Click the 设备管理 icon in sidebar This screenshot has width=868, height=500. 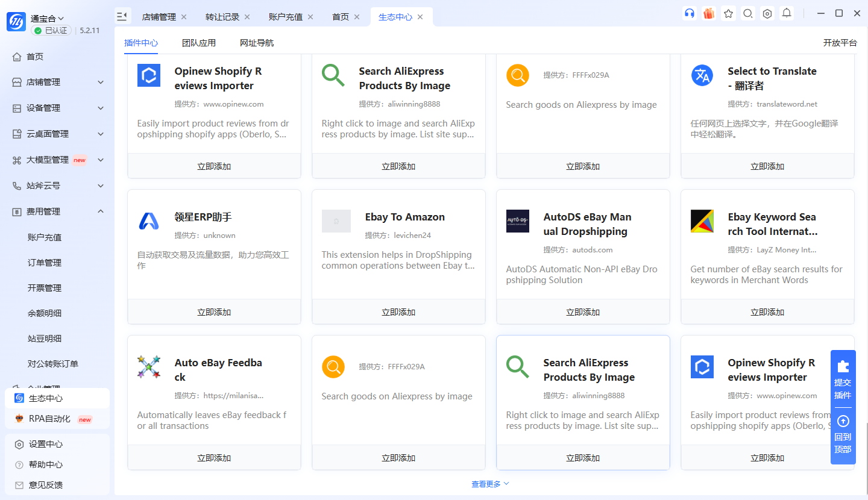17,108
